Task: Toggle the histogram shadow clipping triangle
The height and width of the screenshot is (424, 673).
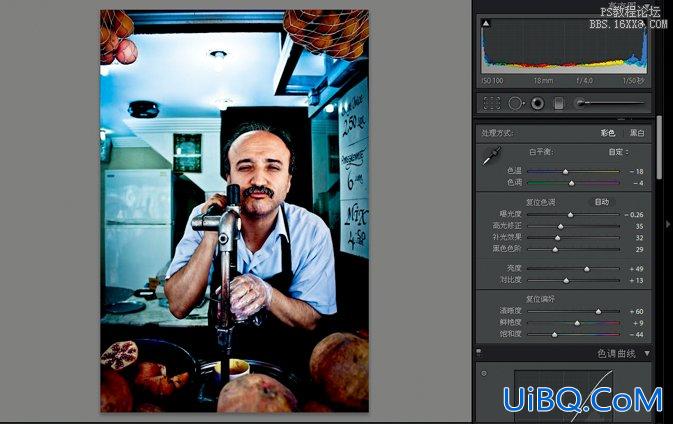Action: click(486, 23)
